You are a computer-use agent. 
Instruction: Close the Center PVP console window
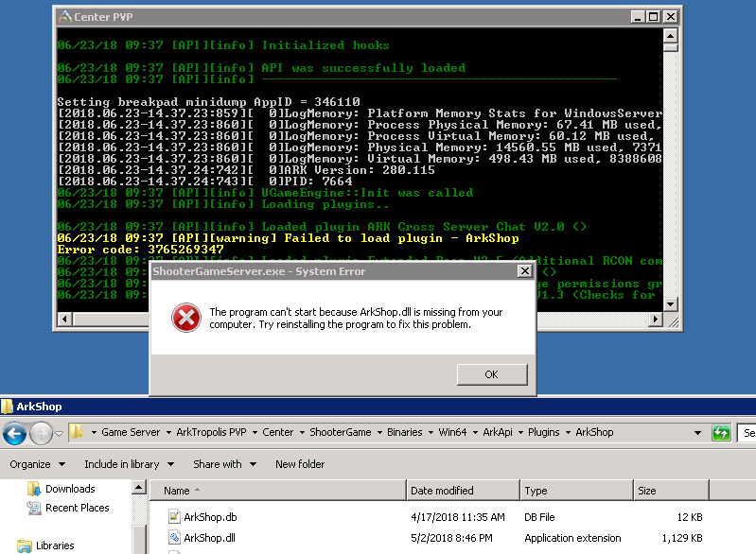670,17
